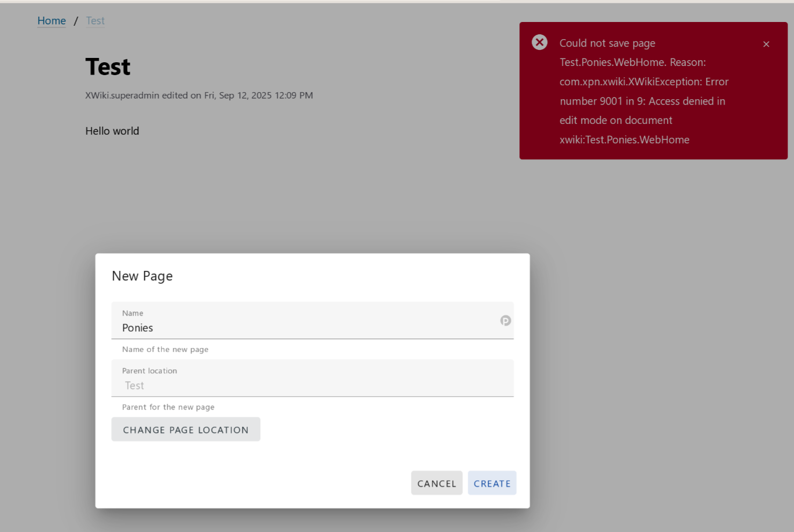The height and width of the screenshot is (532, 794).
Task: Click the icon inside the Name field
Action: 505,321
